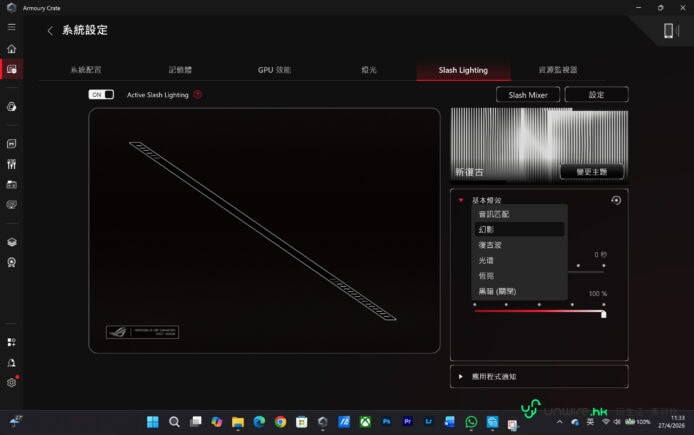Image resolution: width=694 pixels, height=435 pixels.
Task: Open Google Chrome on taskbar
Action: coord(280,422)
